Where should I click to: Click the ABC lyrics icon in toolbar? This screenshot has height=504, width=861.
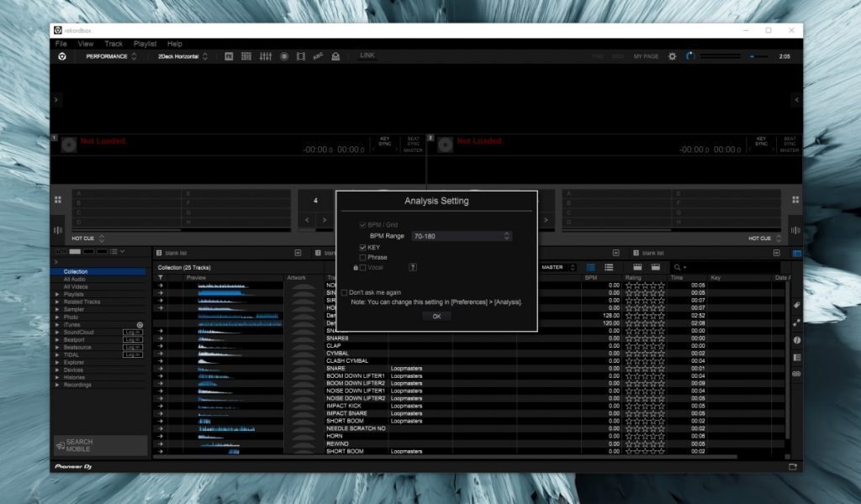(319, 55)
